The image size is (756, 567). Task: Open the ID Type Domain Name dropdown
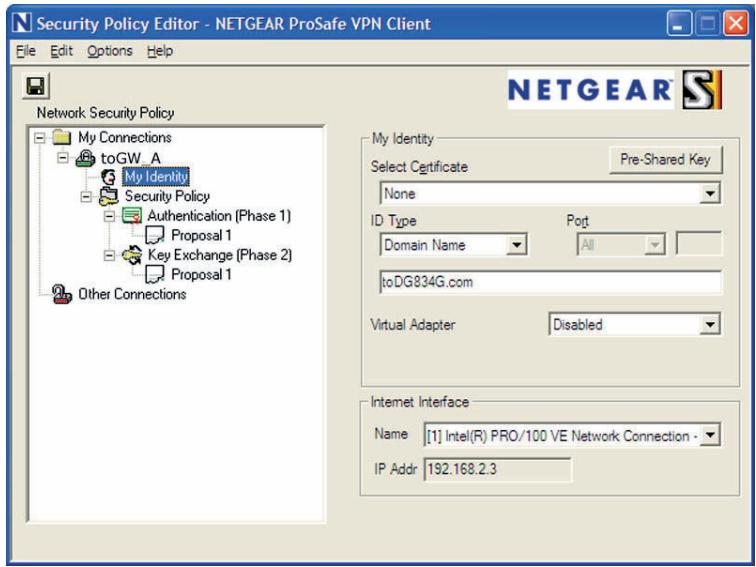click(516, 245)
